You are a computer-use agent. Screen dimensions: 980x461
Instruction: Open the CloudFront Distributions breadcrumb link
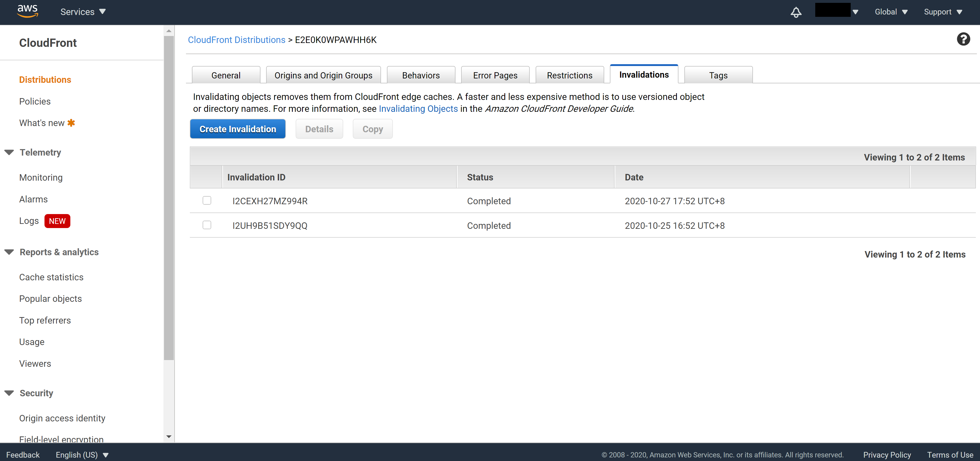pyautogui.click(x=237, y=40)
